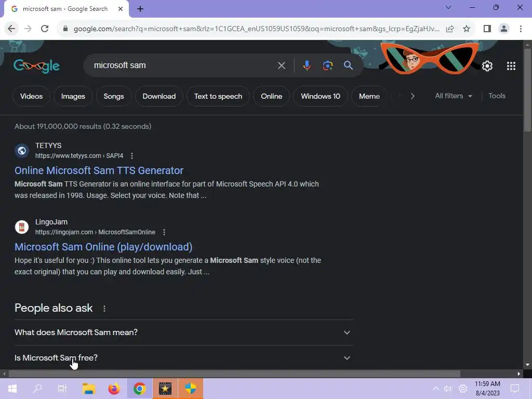Start voice search with the microphone icon
This screenshot has width=532, height=399.
(x=307, y=65)
